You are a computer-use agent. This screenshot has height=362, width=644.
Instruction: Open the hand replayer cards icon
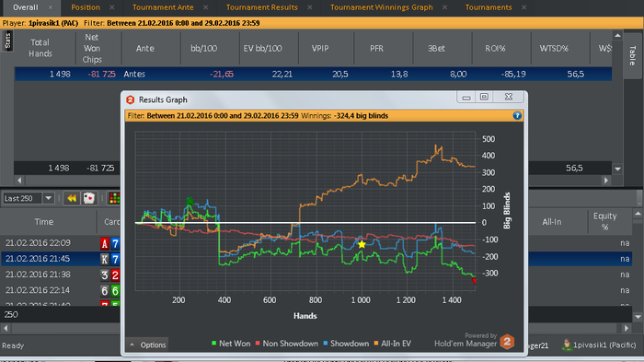pos(88,198)
